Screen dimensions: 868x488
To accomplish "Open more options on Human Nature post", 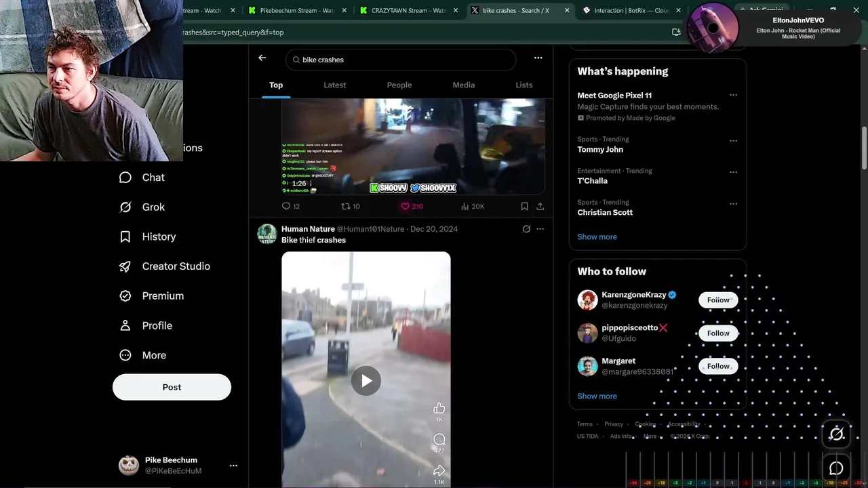I will click(x=540, y=229).
